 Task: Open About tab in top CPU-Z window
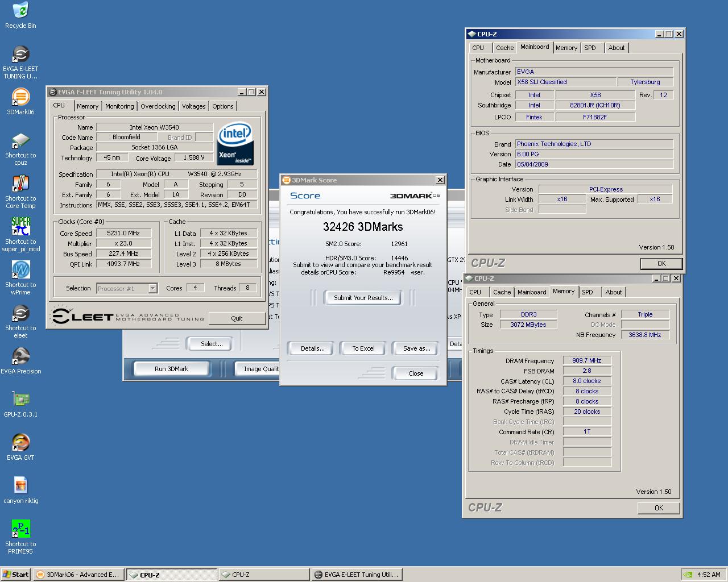point(617,48)
